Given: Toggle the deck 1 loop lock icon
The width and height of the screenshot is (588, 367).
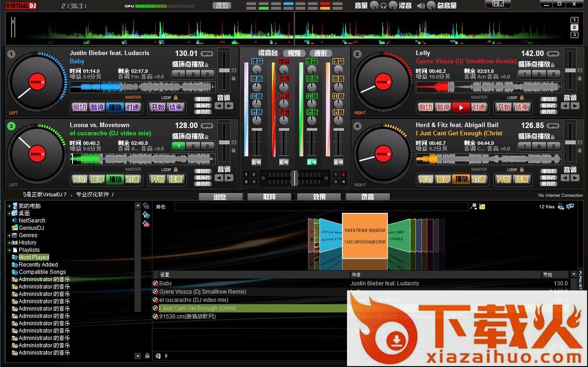Looking at the screenshot, I should [x=175, y=98].
